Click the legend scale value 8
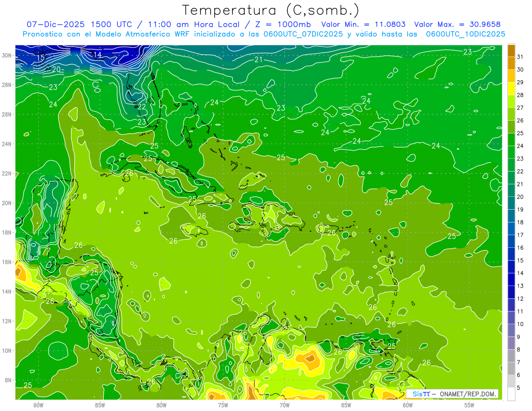This screenshot has height=411, width=532. click(x=519, y=349)
